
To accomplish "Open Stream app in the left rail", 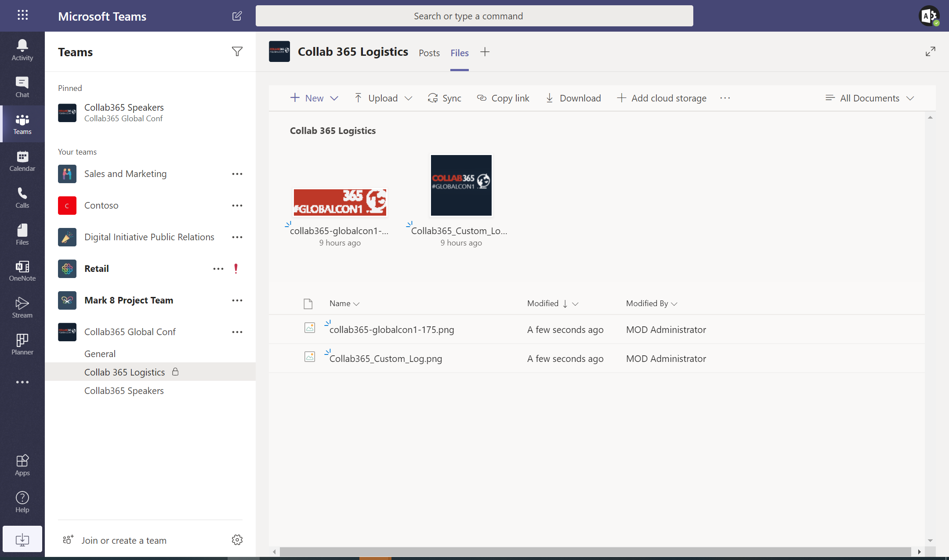I will pyautogui.click(x=22, y=307).
